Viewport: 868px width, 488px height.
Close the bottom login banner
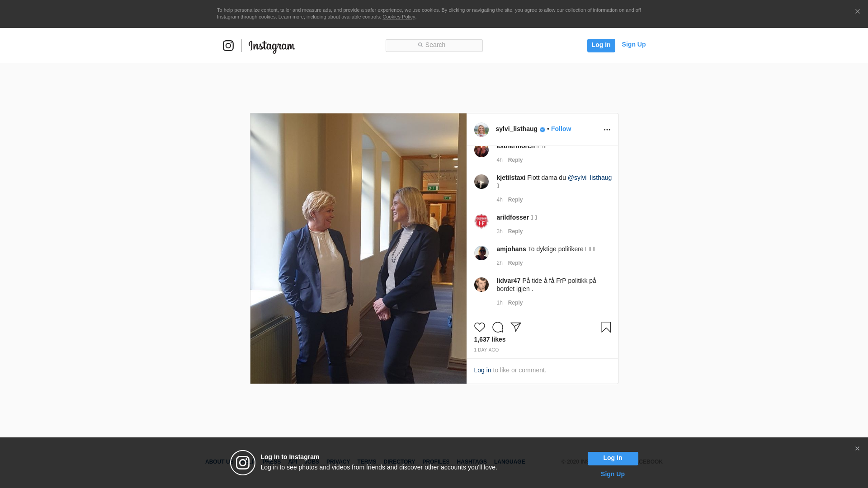tap(857, 449)
